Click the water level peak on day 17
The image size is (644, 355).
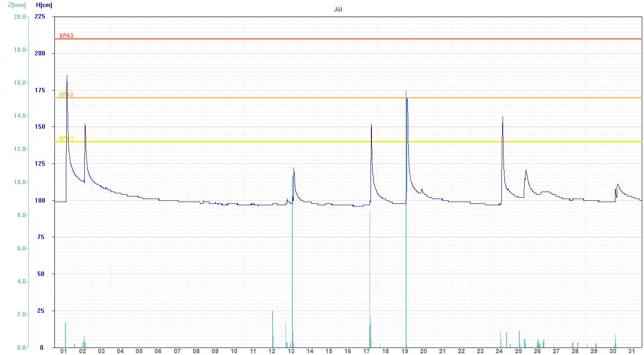pos(371,125)
